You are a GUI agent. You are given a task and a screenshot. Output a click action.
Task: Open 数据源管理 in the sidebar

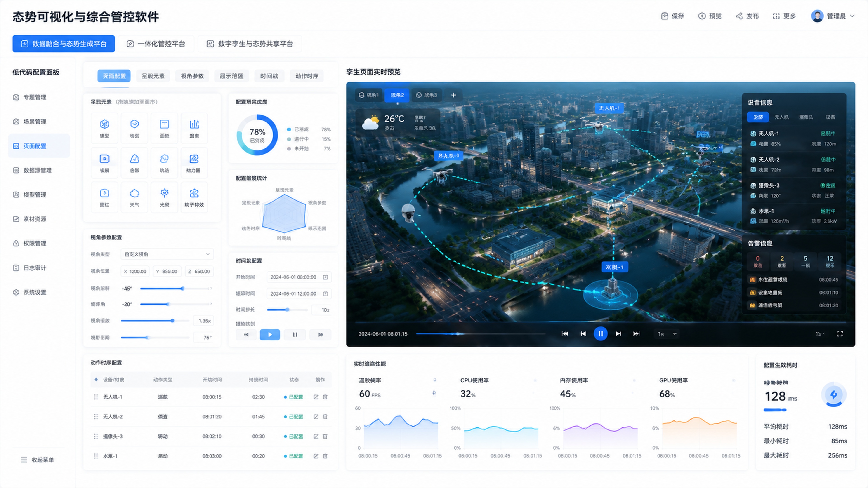pyautogui.click(x=39, y=170)
